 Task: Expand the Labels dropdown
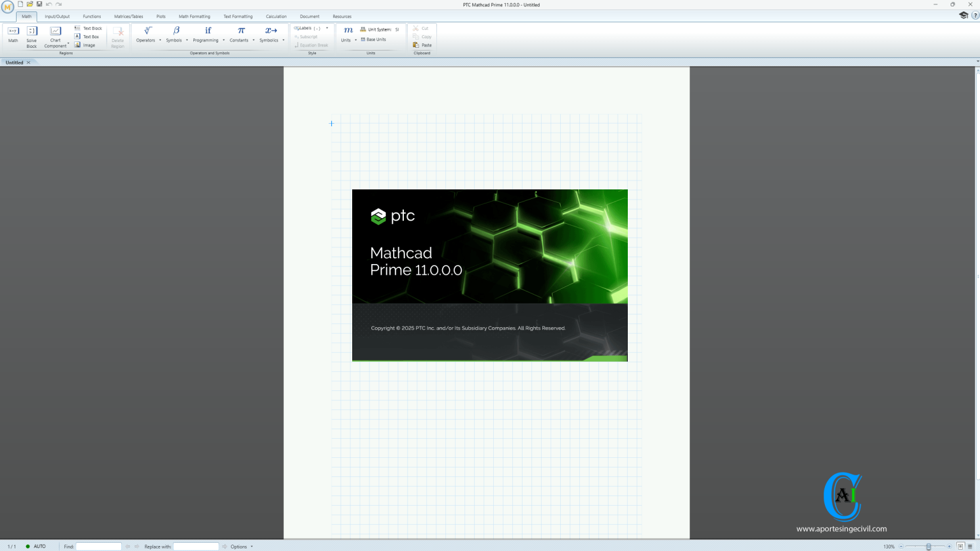(325, 28)
